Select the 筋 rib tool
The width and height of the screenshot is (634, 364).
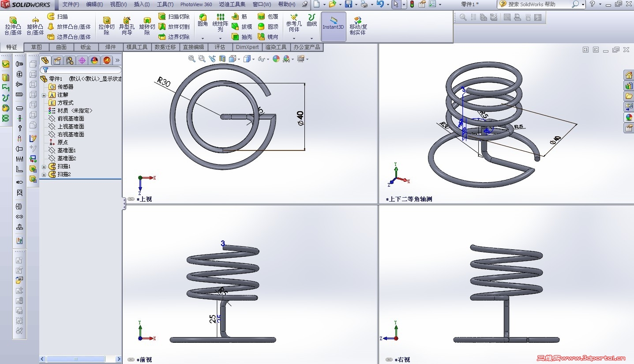(239, 16)
